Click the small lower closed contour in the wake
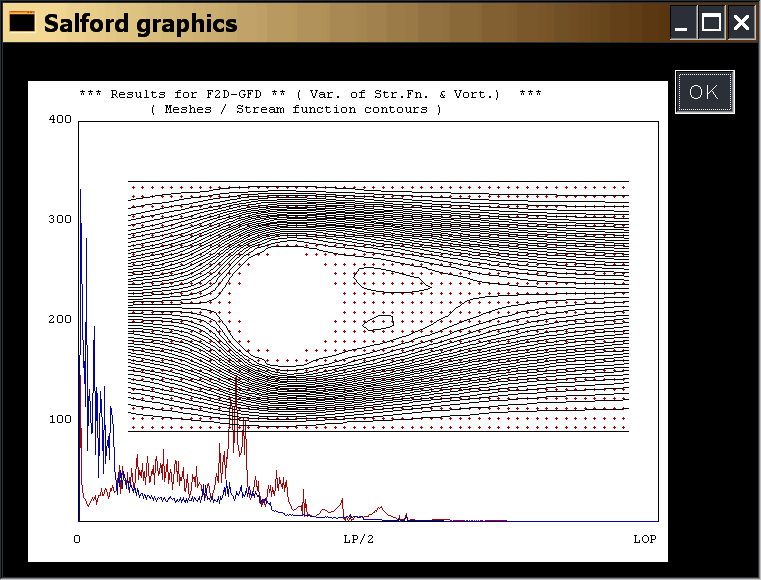Screen dimensions: 761x580 378,323
